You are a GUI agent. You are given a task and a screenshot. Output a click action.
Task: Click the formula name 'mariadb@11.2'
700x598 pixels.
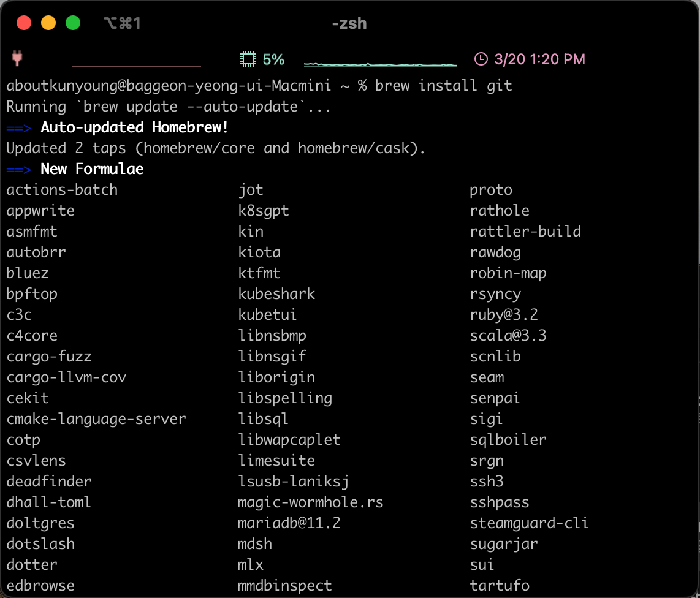coord(289,523)
